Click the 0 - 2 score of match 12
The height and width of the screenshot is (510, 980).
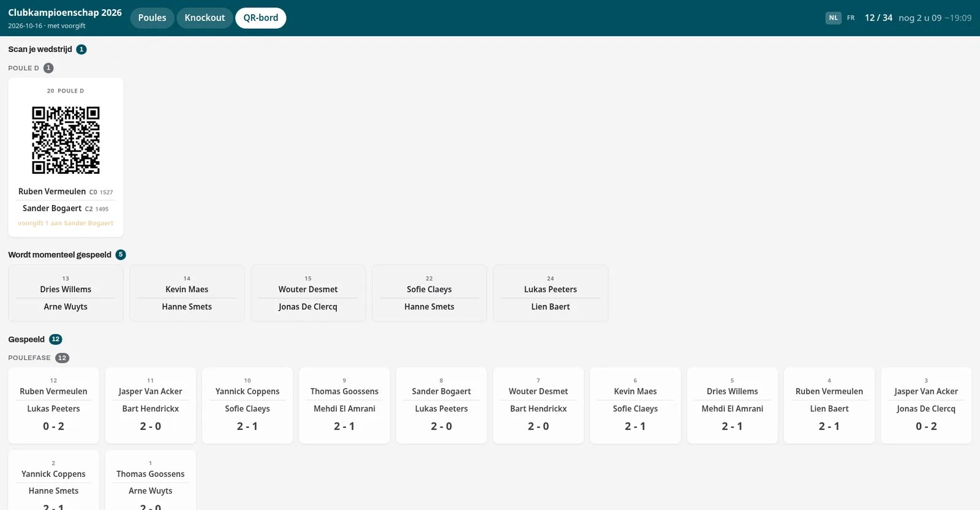click(53, 426)
